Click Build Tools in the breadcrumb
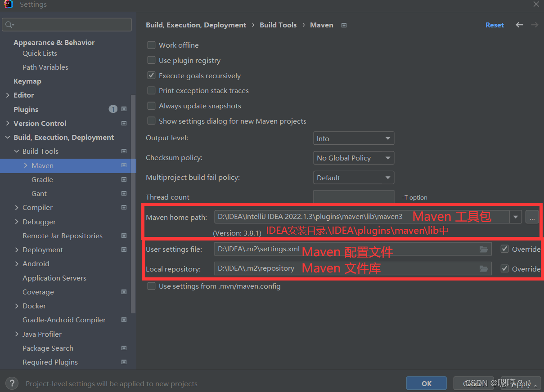Viewport: 544px width, 392px height. coord(278,25)
